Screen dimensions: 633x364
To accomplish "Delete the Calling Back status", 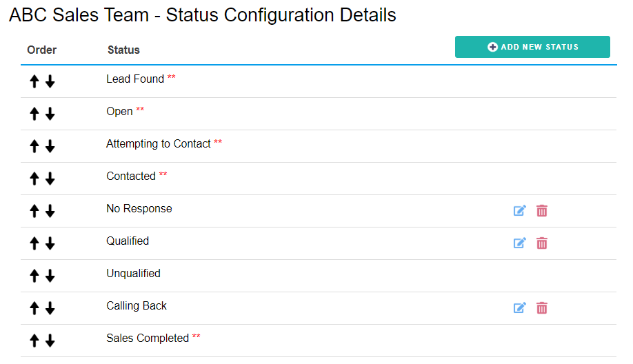I will (542, 308).
